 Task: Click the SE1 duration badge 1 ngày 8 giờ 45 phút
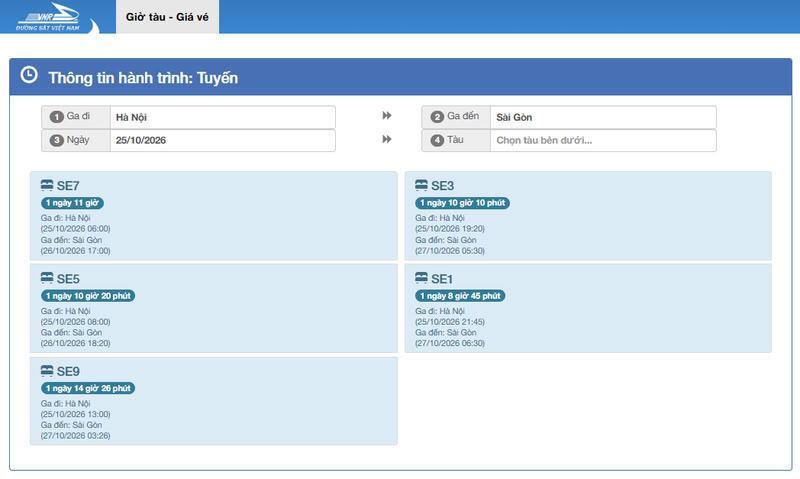pyautogui.click(x=460, y=296)
